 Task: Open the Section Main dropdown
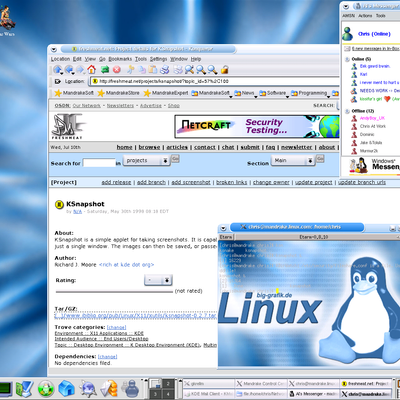(293, 161)
